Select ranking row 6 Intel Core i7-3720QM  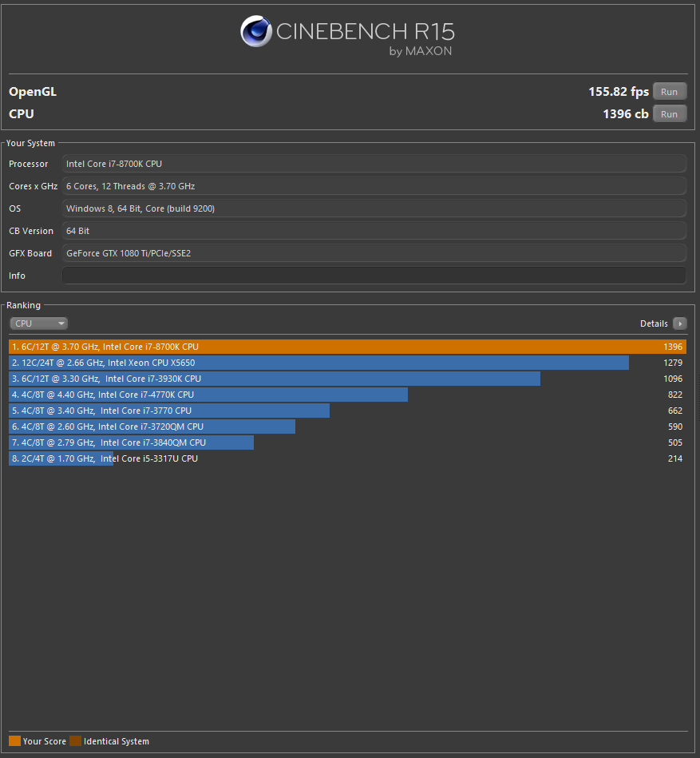pos(347,427)
